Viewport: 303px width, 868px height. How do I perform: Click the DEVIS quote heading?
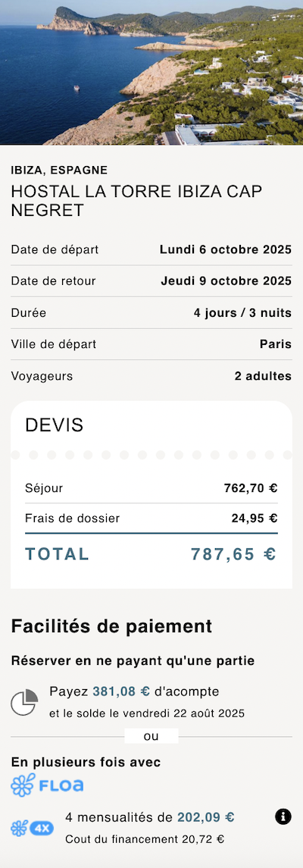point(55,425)
